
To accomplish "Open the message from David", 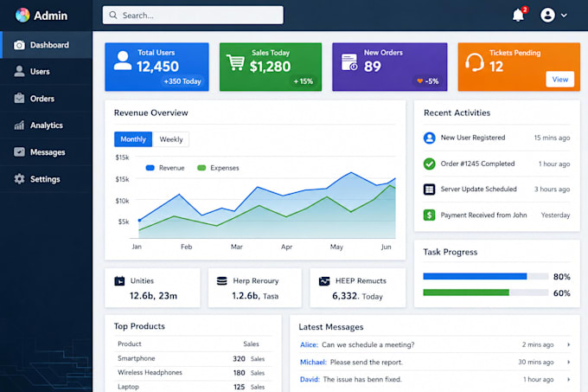I will point(435,379).
